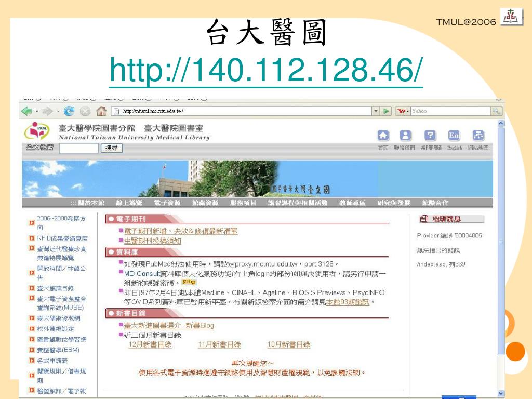Open 2006~2008發展方向 sidebar link
Viewport: 532px width, 399px height.
coord(61,223)
